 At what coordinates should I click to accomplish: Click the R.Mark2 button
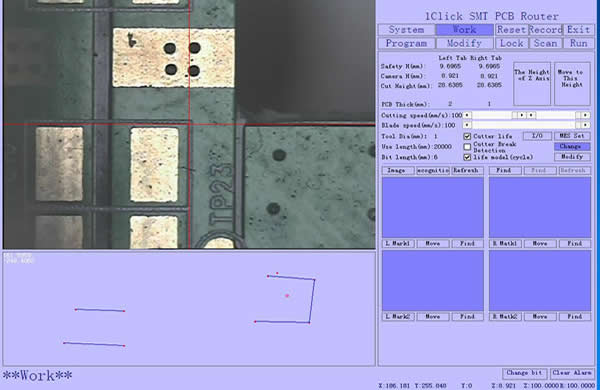tap(505, 317)
